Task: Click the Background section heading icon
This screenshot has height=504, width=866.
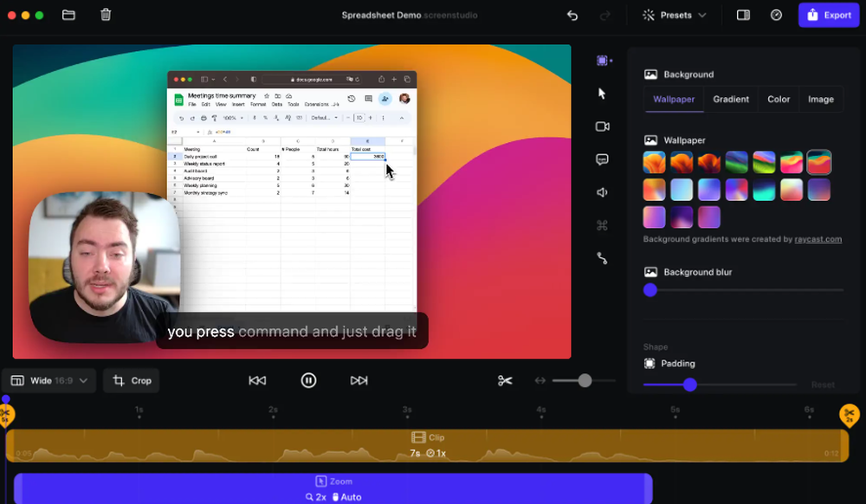Action: click(650, 74)
